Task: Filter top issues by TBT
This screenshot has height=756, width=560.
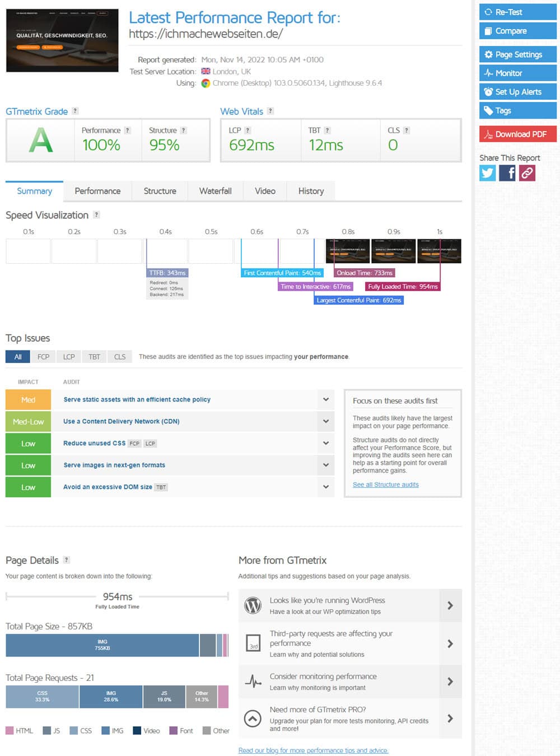Action: [x=94, y=357]
